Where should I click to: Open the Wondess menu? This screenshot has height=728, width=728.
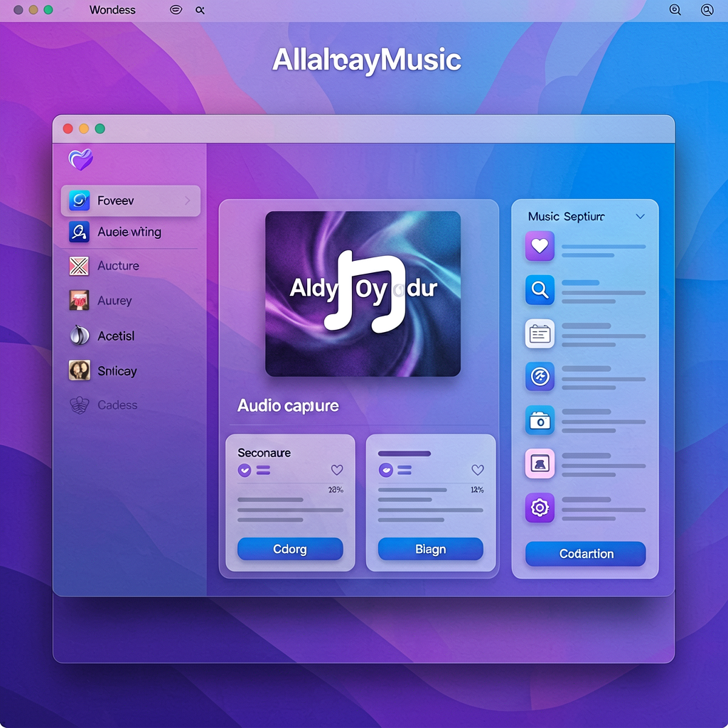(112, 10)
